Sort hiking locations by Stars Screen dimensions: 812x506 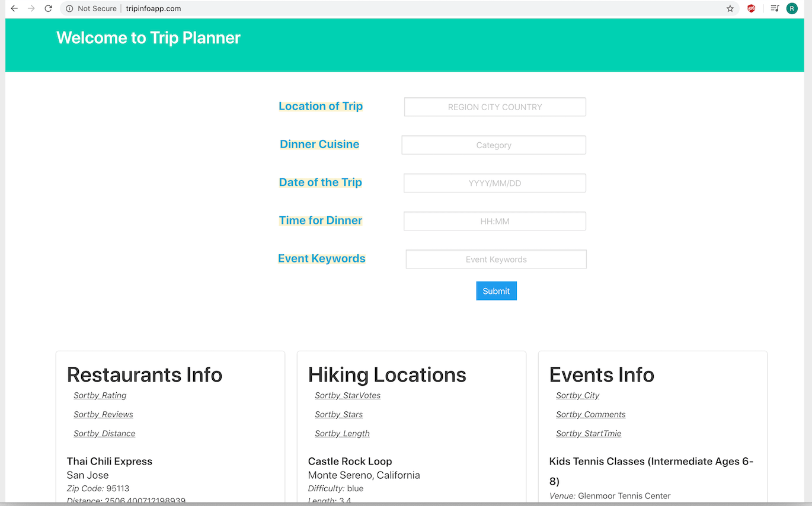(338, 414)
